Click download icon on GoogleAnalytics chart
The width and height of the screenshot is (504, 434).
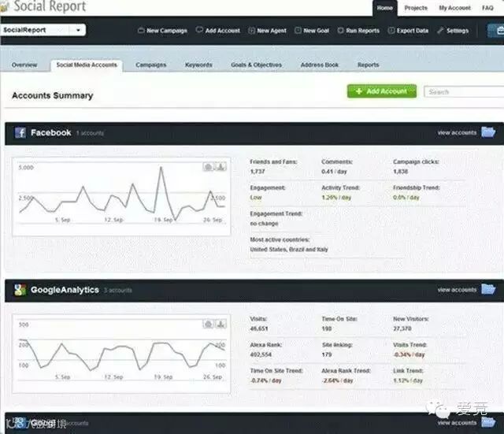click(220, 324)
